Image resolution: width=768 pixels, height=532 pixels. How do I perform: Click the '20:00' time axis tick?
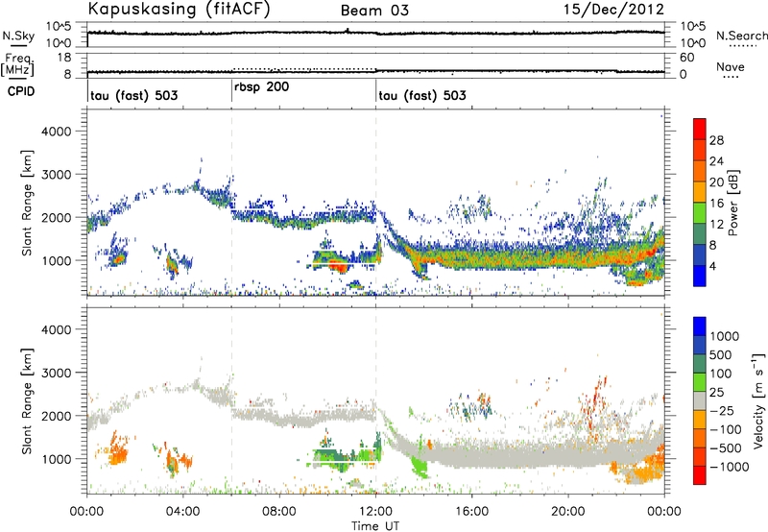point(568,512)
